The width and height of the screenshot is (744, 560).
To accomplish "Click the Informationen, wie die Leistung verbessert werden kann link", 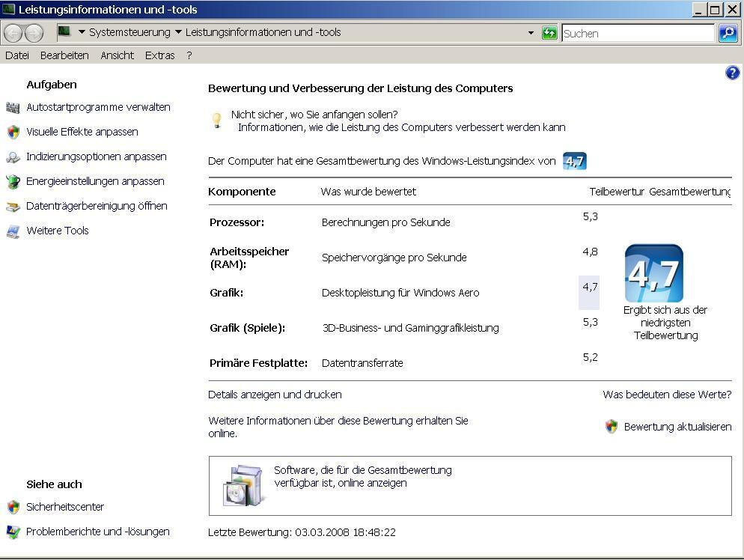I will 401,127.
